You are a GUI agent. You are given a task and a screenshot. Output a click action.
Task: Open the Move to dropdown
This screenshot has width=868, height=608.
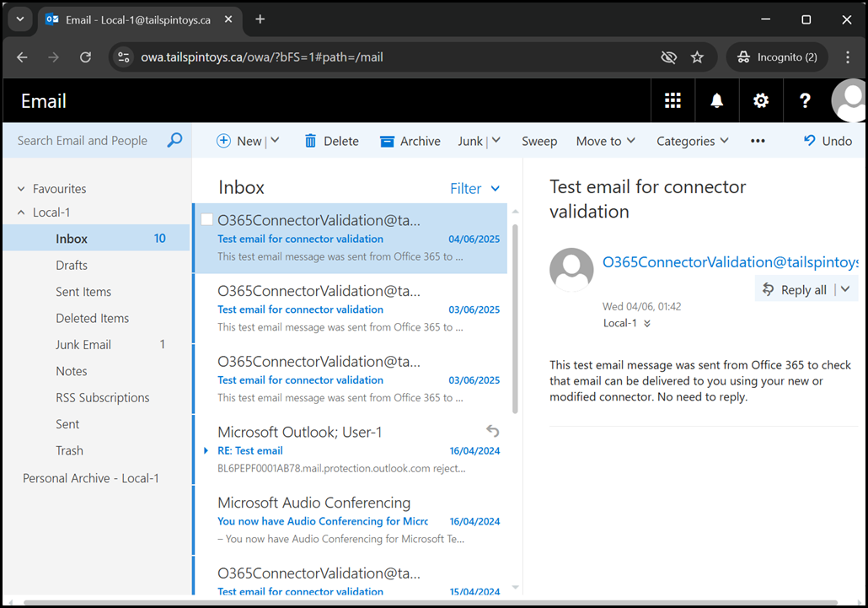pyautogui.click(x=605, y=141)
